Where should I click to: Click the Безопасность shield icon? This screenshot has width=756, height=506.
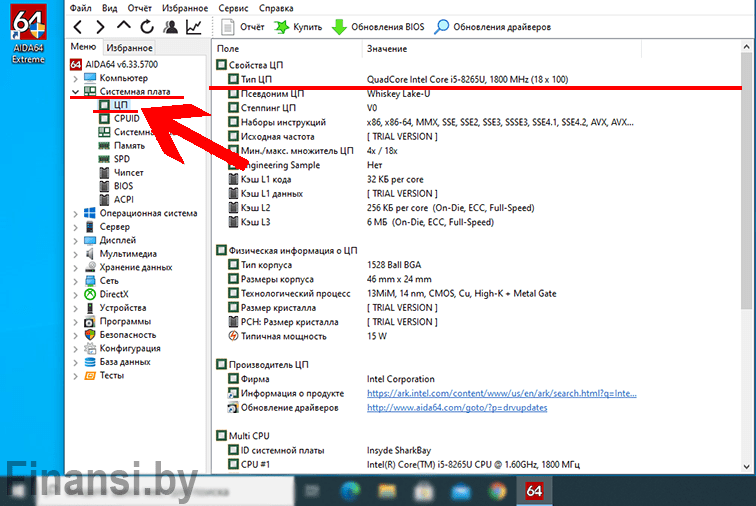[90, 334]
